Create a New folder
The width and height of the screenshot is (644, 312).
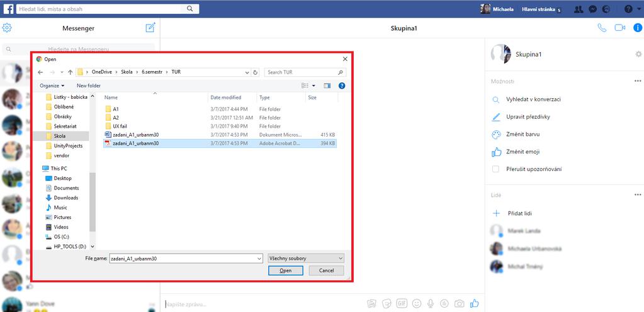[x=89, y=86]
